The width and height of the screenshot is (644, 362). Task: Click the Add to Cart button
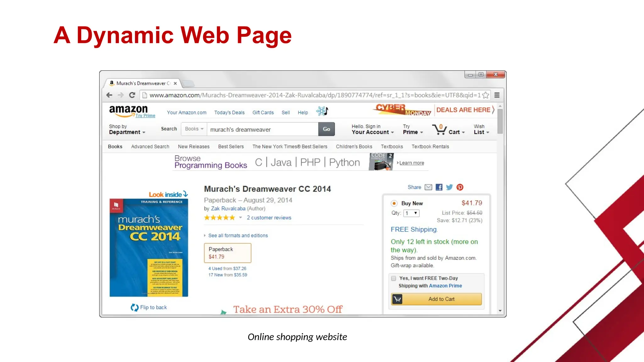[x=436, y=299]
